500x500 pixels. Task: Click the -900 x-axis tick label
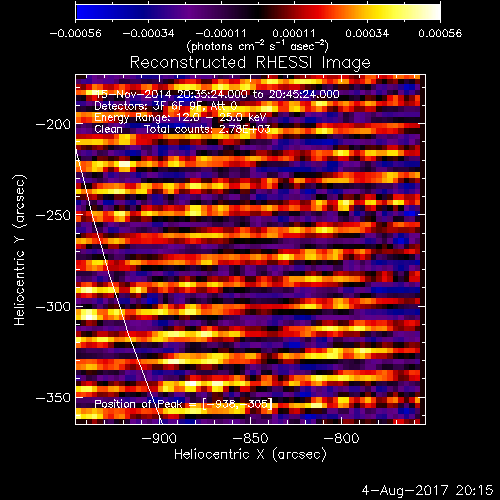click(x=159, y=438)
